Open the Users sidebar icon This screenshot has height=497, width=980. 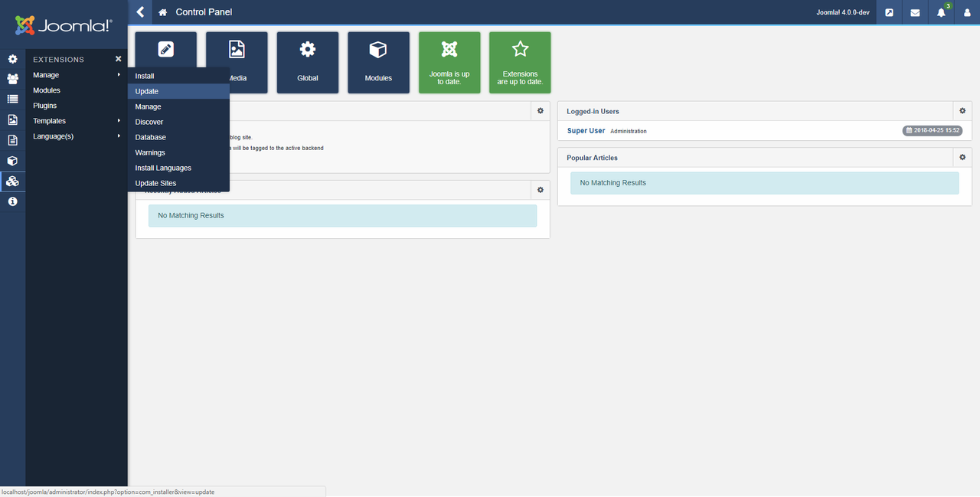(12, 79)
